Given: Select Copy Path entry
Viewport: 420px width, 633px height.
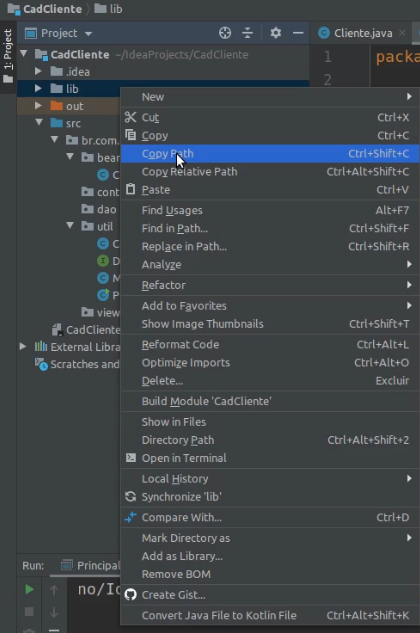Looking at the screenshot, I should 270,154.
